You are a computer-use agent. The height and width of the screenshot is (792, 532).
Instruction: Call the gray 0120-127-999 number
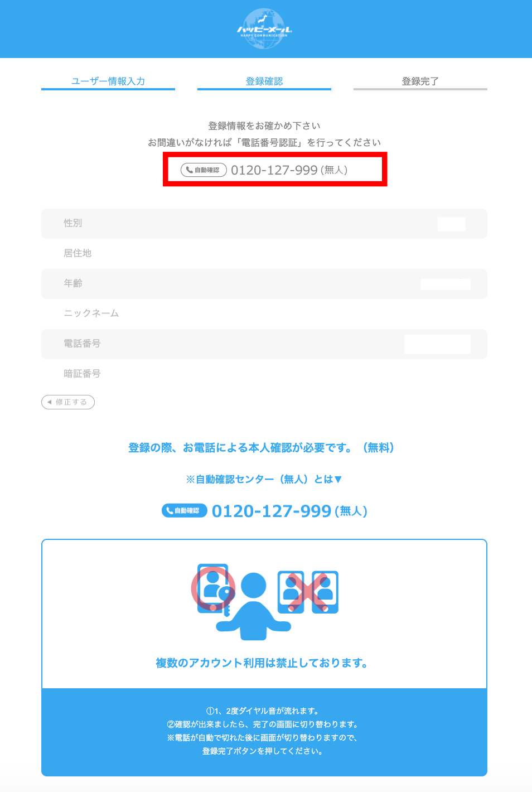coord(274,170)
